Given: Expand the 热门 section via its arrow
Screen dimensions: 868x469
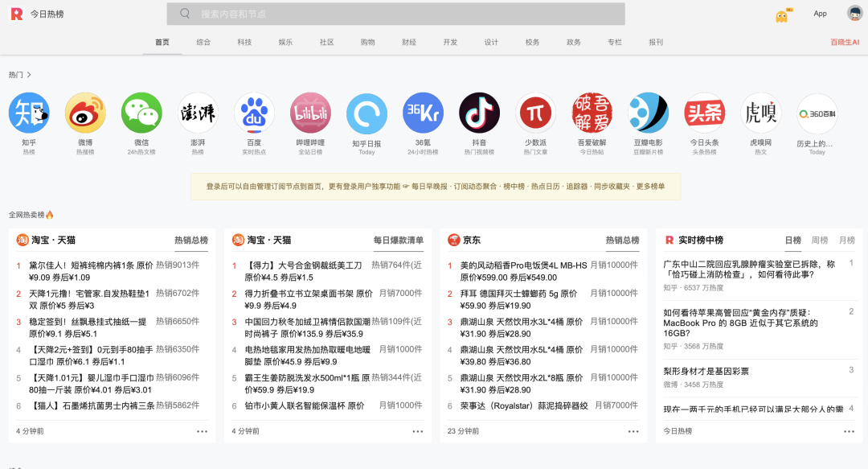Looking at the screenshot, I should [x=28, y=73].
